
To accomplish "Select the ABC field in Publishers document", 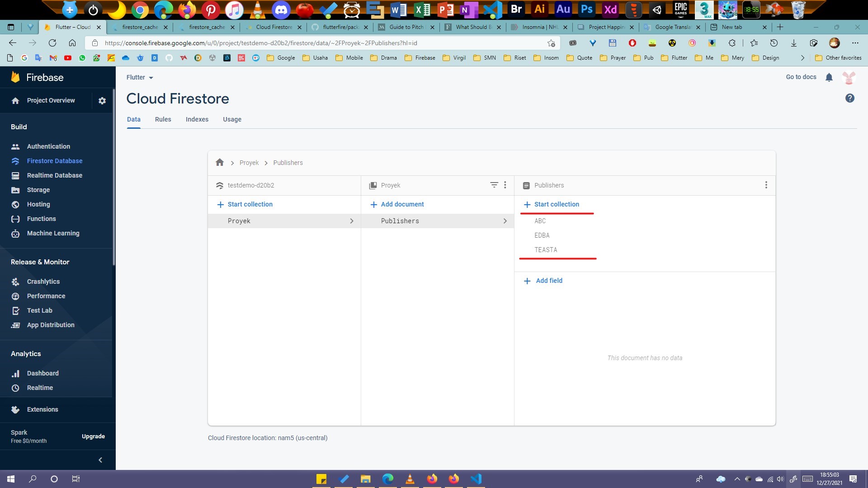I will (x=540, y=221).
